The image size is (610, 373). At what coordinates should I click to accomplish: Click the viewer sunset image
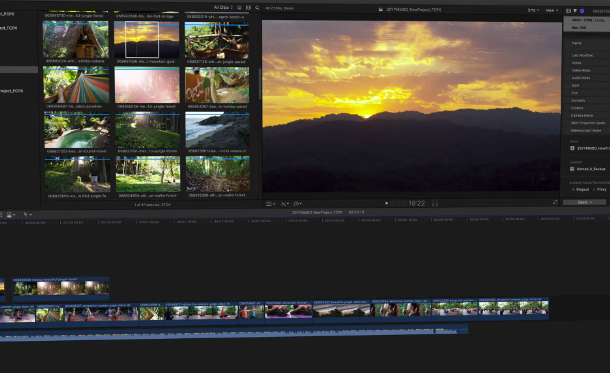(412, 106)
